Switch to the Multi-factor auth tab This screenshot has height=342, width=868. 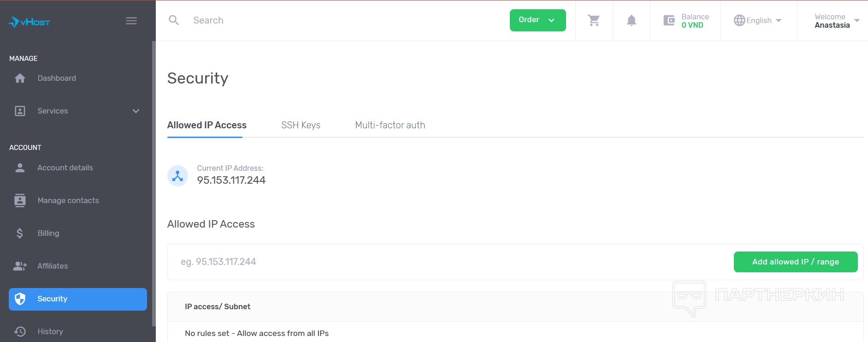click(x=390, y=125)
